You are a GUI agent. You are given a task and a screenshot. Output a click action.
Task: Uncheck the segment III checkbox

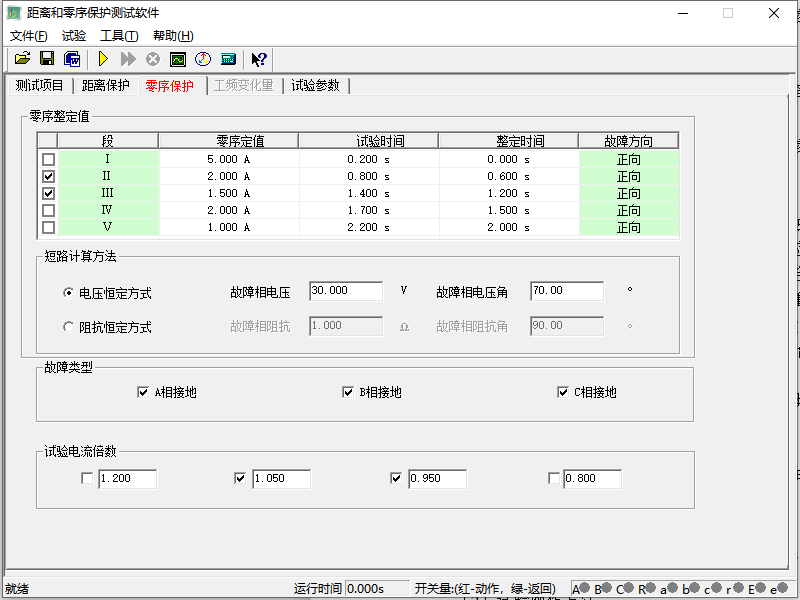48,194
